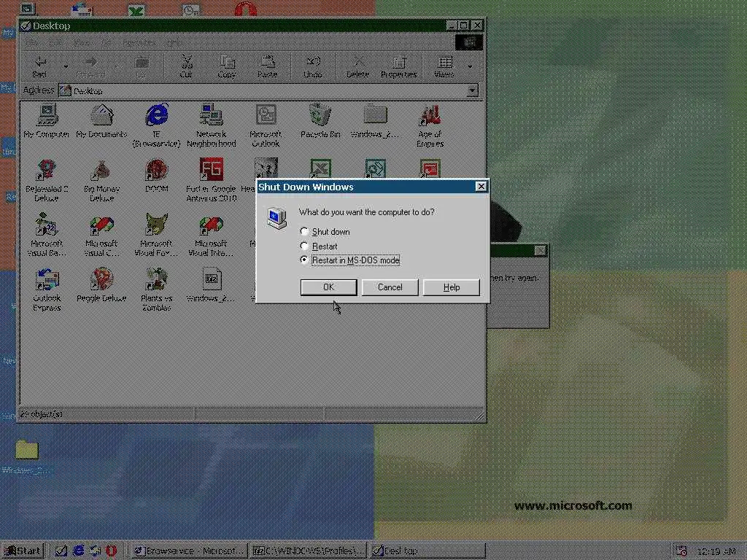Select the Bejeweled 2 Deluxe shortcut
This screenshot has width=747, height=560.
pyautogui.click(x=47, y=181)
